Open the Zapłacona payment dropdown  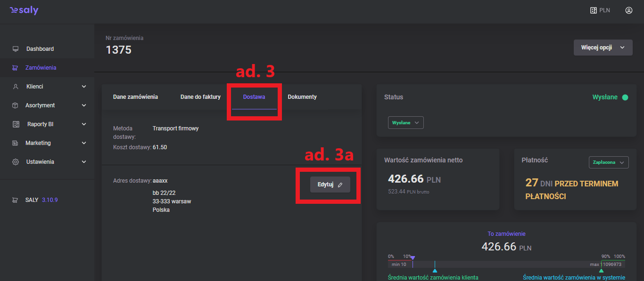[x=609, y=162]
